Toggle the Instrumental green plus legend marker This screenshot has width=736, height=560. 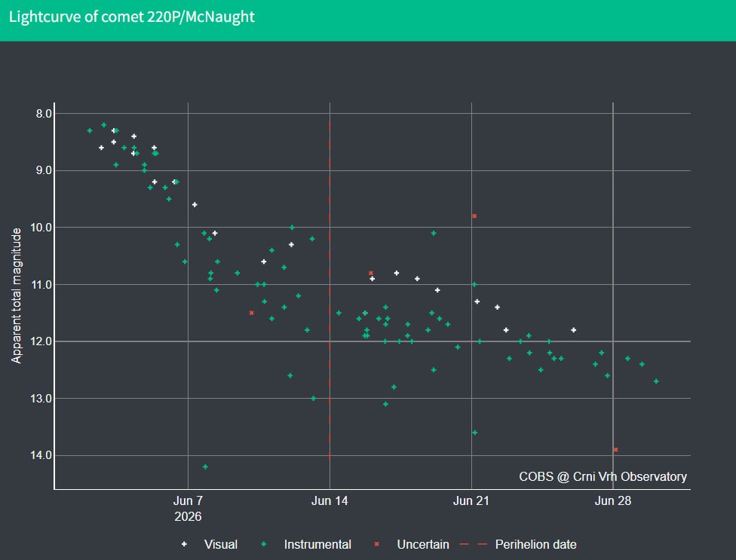[264, 544]
